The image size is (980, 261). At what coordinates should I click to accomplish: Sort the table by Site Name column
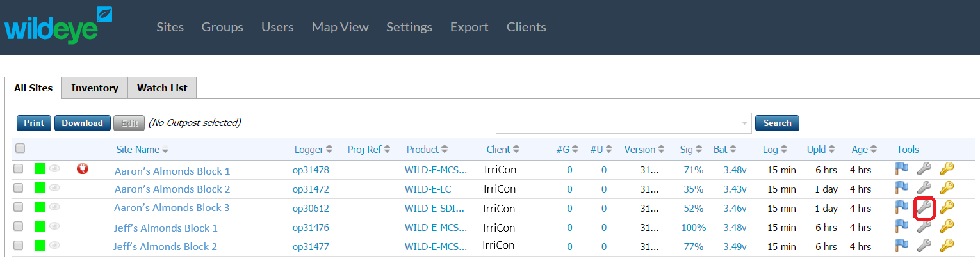tap(142, 150)
